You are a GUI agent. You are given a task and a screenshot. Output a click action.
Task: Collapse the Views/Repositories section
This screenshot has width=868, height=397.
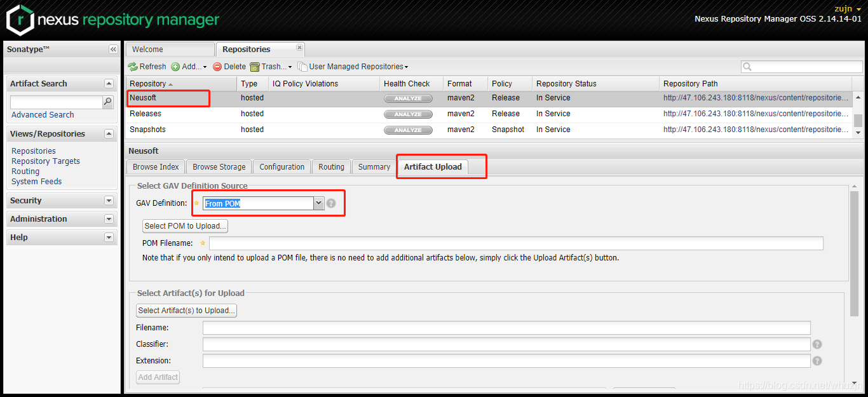click(x=109, y=133)
